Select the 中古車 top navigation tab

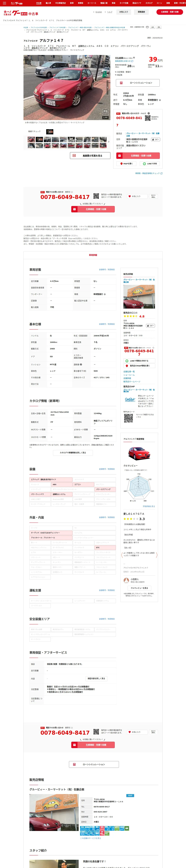tap(39, 3)
